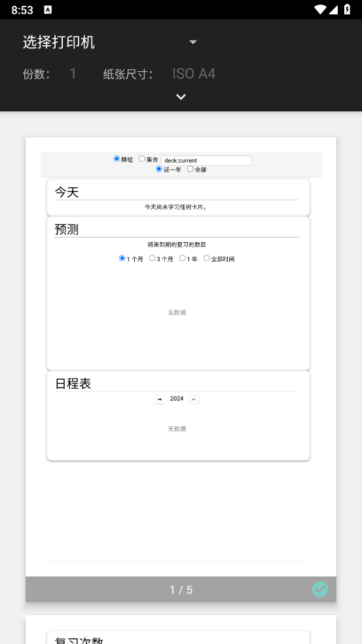Toggle page 1 selection checkmark
Viewport: 362px width, 644px height.
pos(320,590)
